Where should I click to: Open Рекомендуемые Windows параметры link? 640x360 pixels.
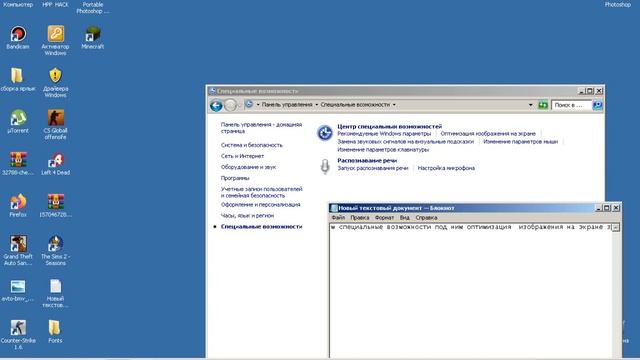pos(384,133)
